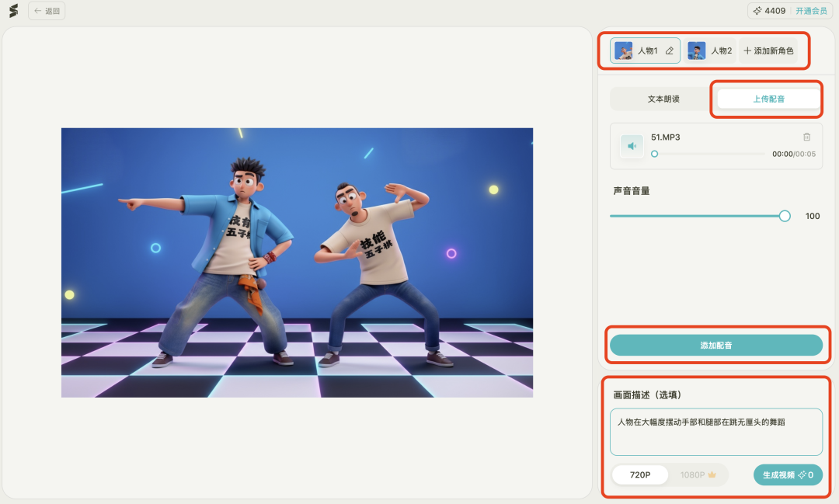This screenshot has height=504, width=839.
Task: Click the plus icon to add new role
Action: click(747, 50)
